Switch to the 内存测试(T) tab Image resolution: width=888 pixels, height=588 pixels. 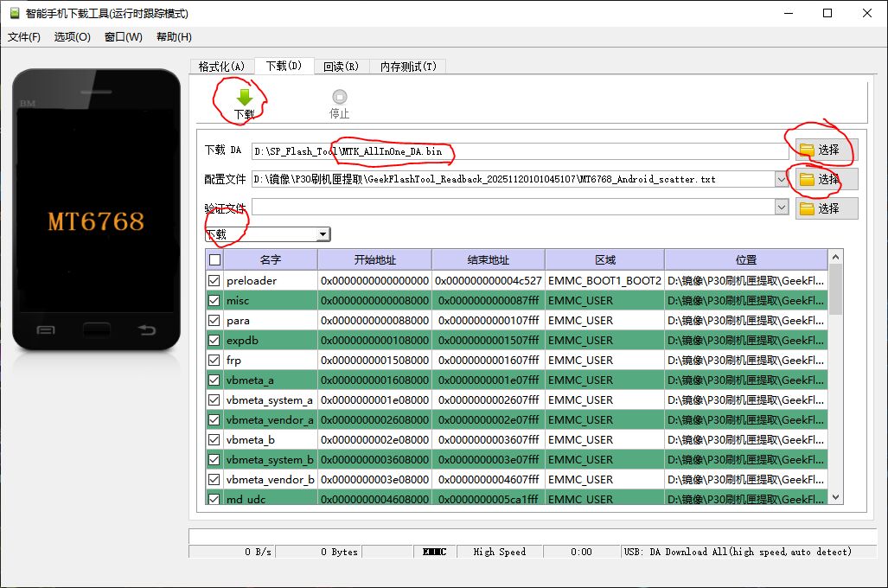(406, 66)
